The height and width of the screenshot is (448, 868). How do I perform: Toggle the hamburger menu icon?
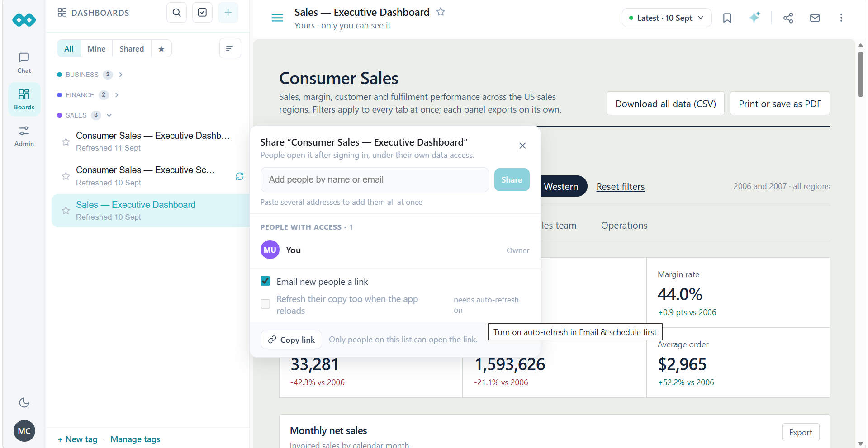pyautogui.click(x=277, y=18)
